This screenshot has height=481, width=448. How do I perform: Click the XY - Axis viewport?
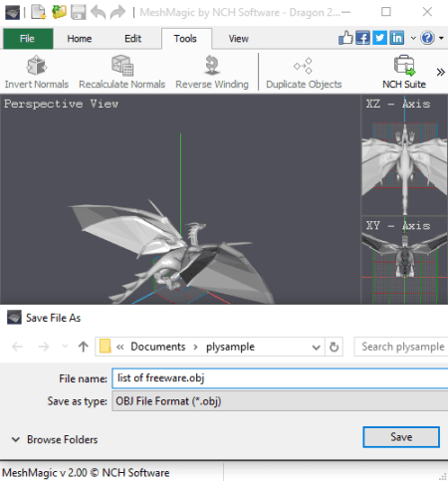click(404, 261)
